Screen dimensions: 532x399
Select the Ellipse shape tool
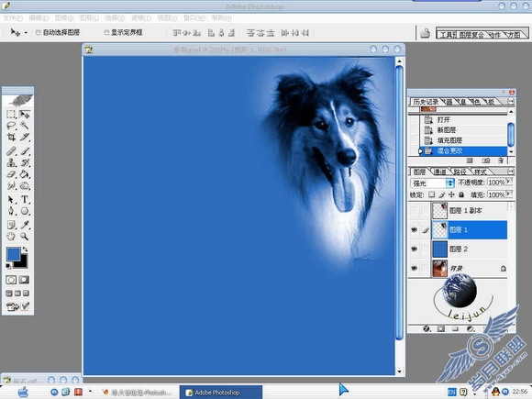[25, 211]
